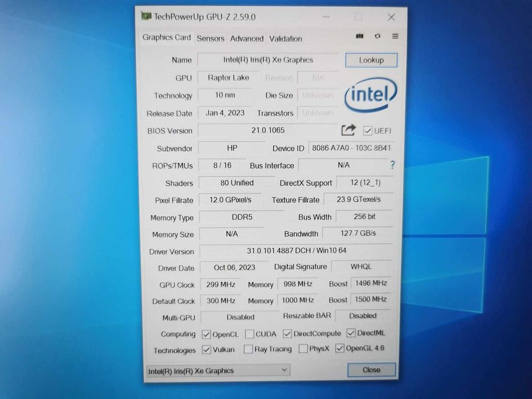
Task: Click the refresh icon in GPU-Z
Action: pos(377,36)
